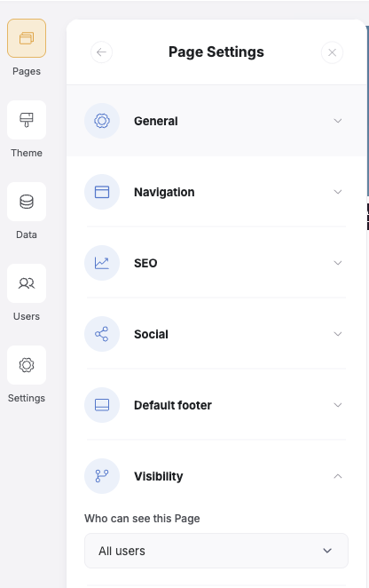Click the Visibility branch icon
Viewport: 369px width, 588px height.
[x=102, y=476]
